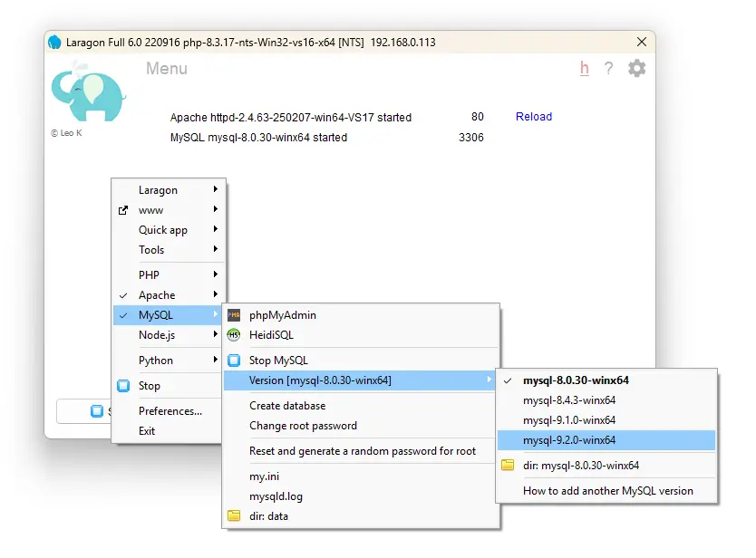756x558 pixels.
Task: Open my.ini config file entry
Action: pos(360,476)
